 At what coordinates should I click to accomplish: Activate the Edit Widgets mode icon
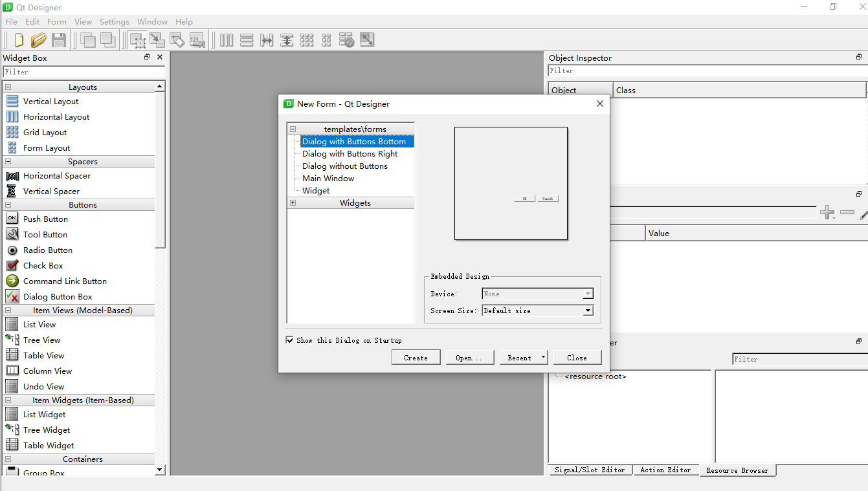point(138,39)
